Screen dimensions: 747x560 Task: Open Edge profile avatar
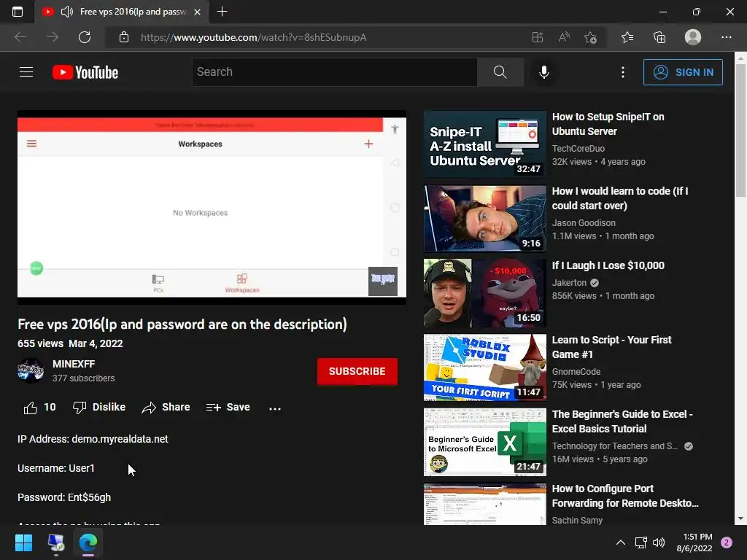point(693,37)
